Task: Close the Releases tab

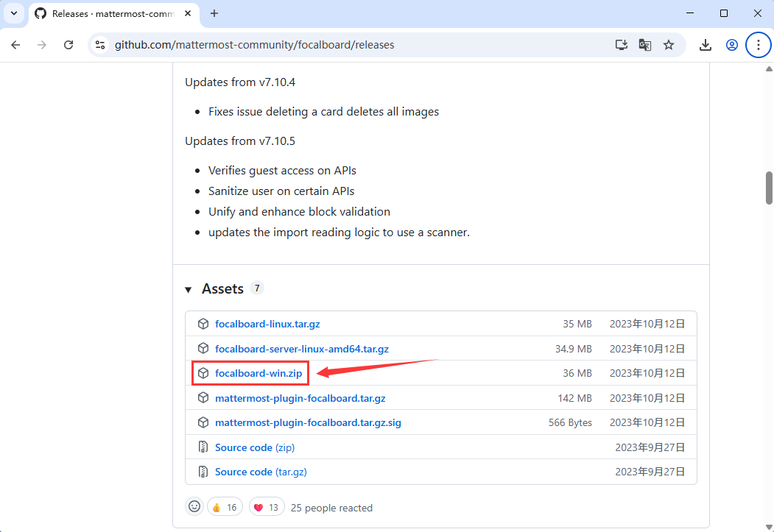Action: 188,14
